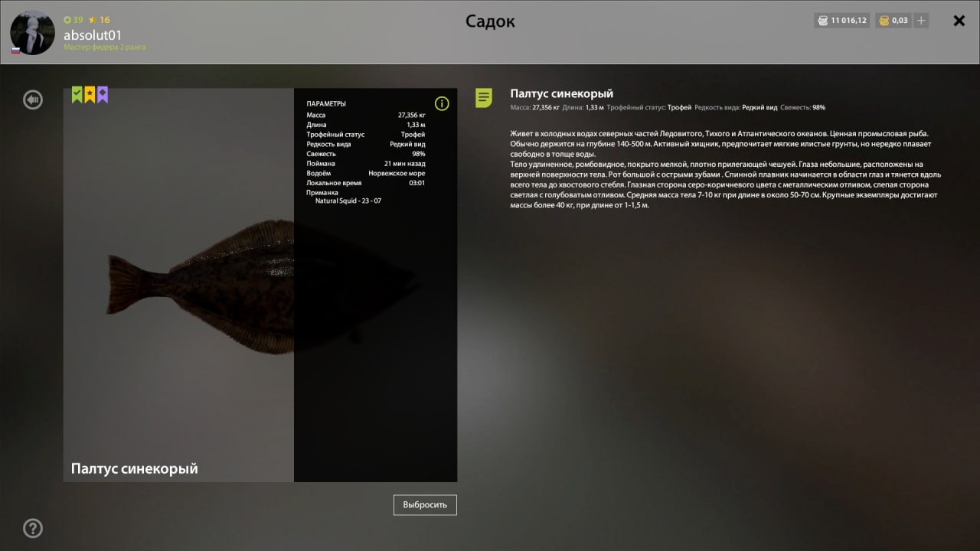Viewport: 980px width, 551px height.
Task: Click the back arrow icon
Action: [x=33, y=99]
